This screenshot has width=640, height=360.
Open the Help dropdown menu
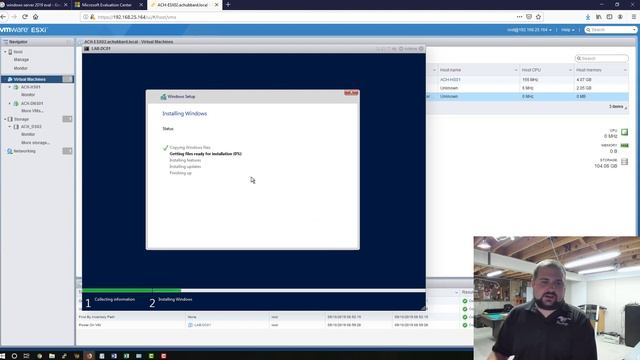pos(567,30)
